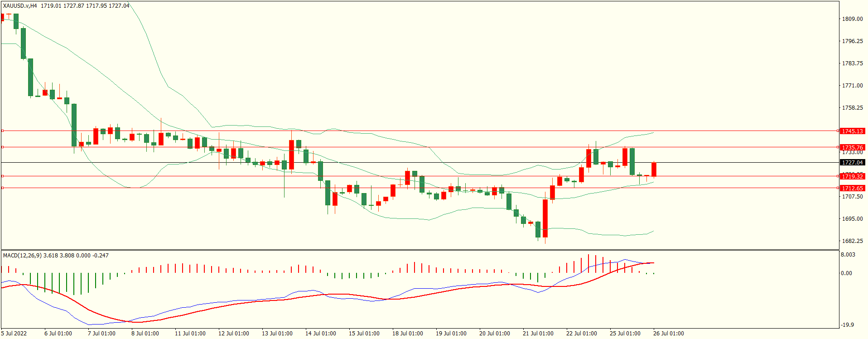Screen dimensions: 868x339
Task: Click 1682.25 on the price axis
Action: 852,241
